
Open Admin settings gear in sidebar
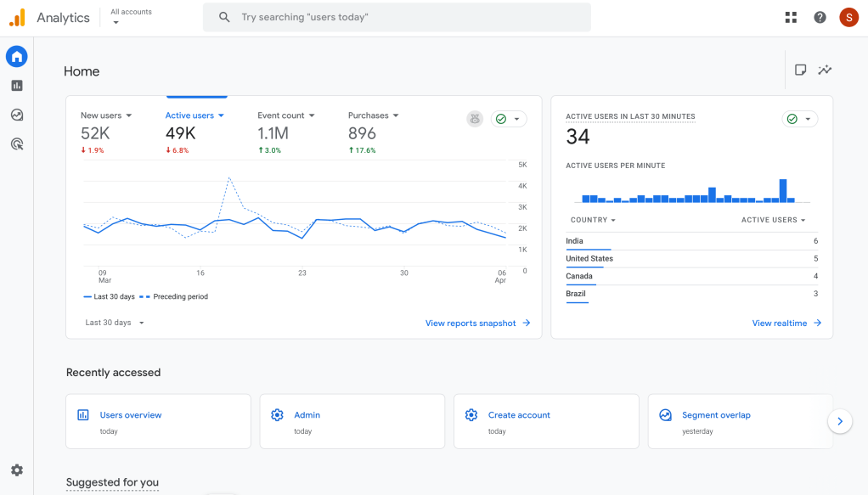click(17, 470)
